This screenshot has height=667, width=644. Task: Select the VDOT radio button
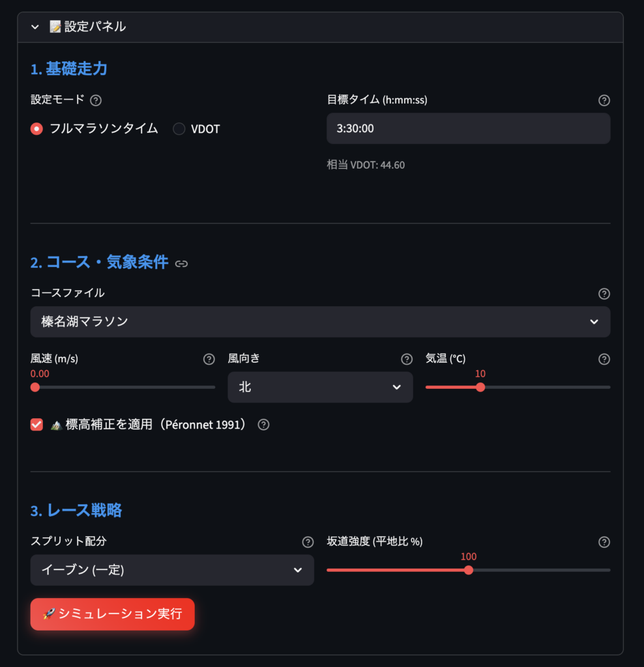coord(179,128)
